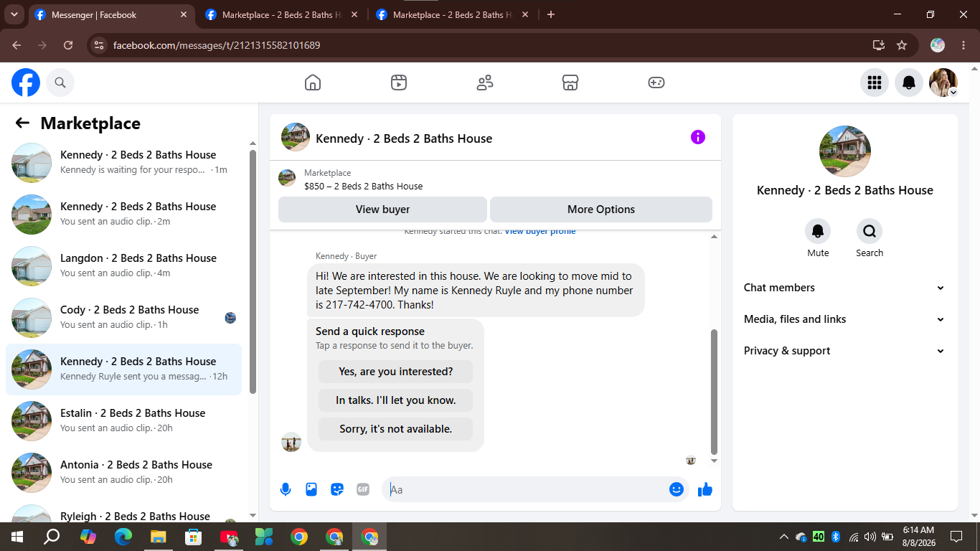Viewport: 980px width, 551px height.
Task: Click the Facebook logo icon
Action: point(26,83)
